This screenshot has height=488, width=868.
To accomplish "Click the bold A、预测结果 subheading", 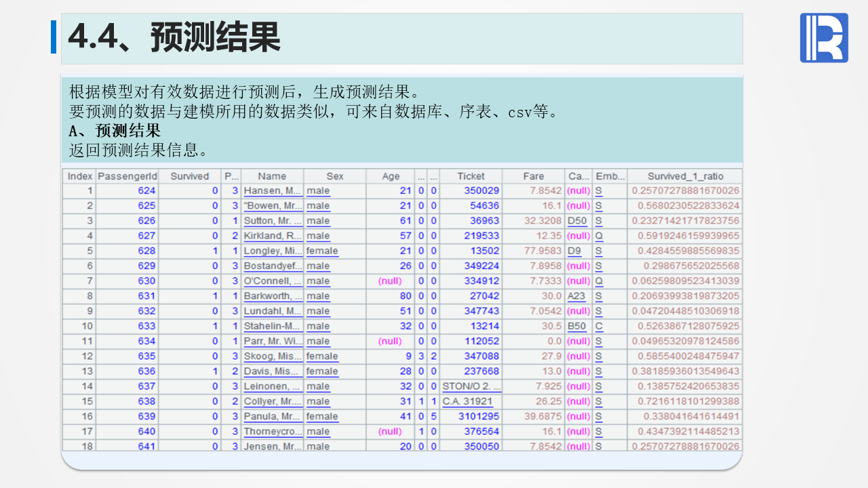I will (x=115, y=131).
